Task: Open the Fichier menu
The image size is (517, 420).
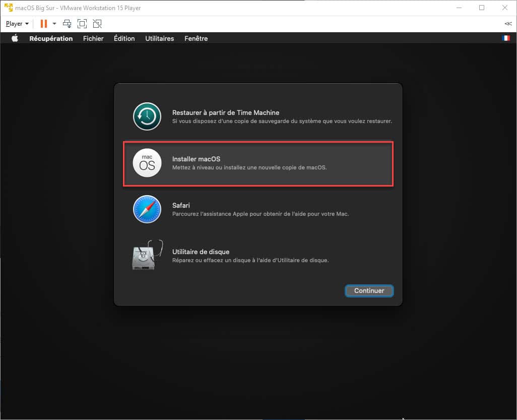Action: (x=93, y=39)
